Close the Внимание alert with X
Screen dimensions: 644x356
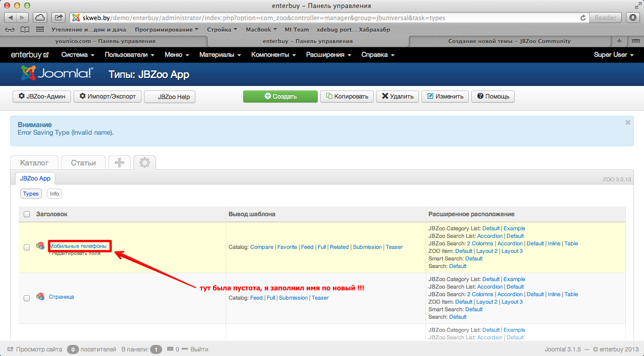[x=627, y=122]
